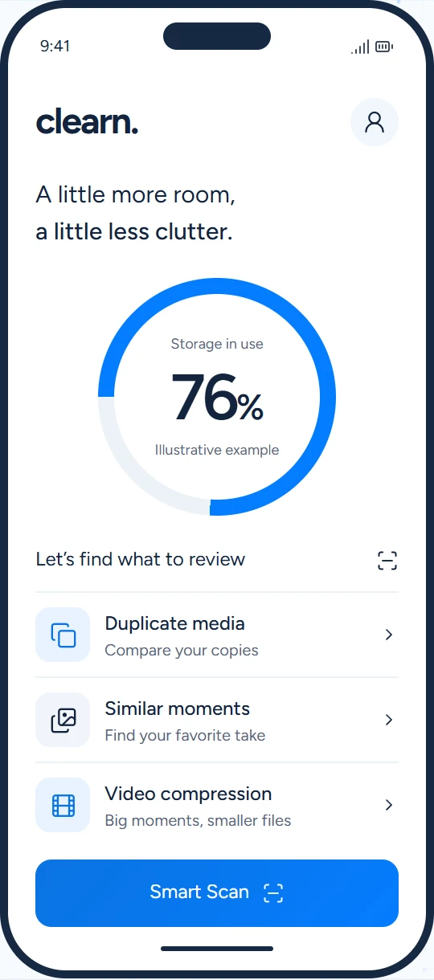The image size is (434, 980).
Task: Open the Duplicate media title
Action: point(174,623)
